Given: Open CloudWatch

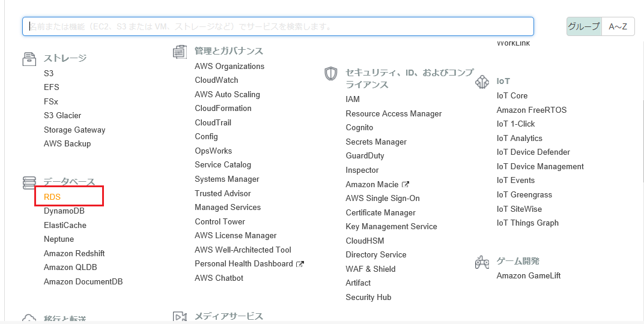Looking at the screenshot, I should pos(216,80).
